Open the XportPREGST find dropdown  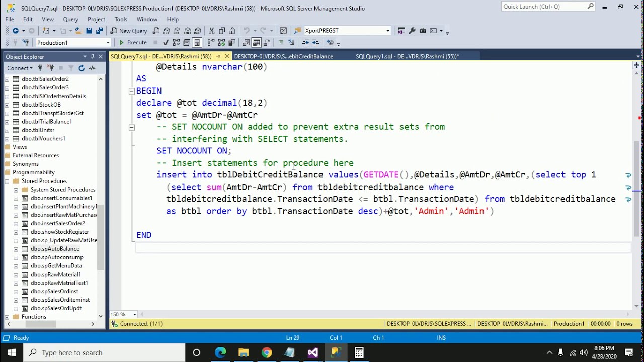[x=388, y=31]
